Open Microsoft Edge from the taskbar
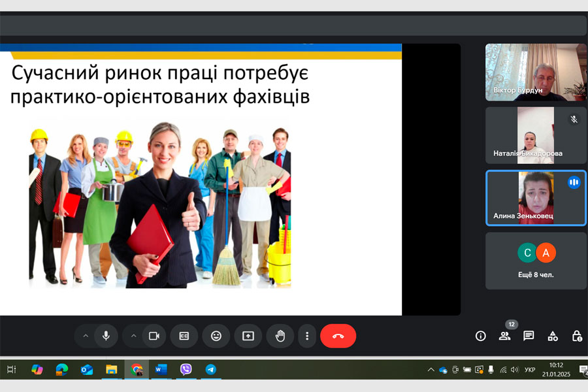The width and height of the screenshot is (588, 392). [x=62, y=370]
